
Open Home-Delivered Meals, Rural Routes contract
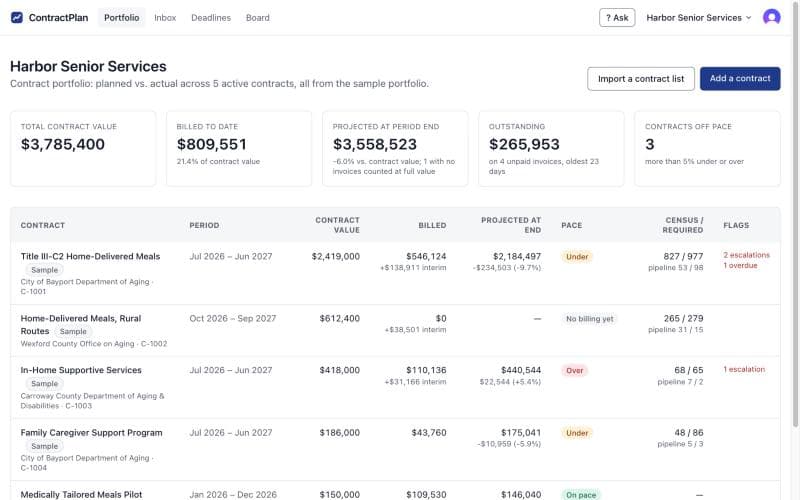[81, 324]
